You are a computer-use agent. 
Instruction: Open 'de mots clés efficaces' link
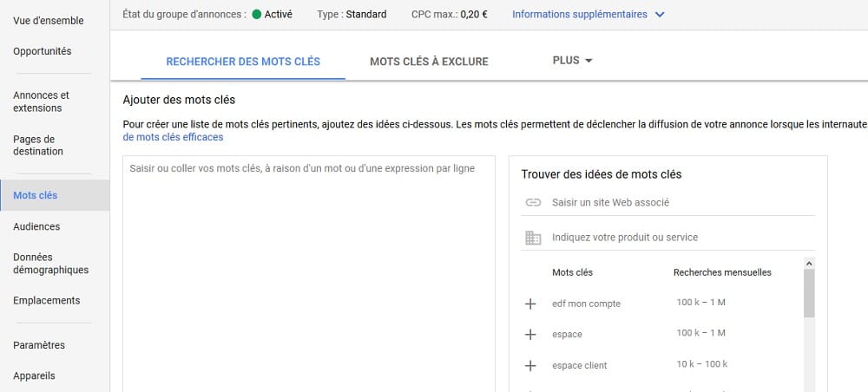pyautogui.click(x=173, y=137)
